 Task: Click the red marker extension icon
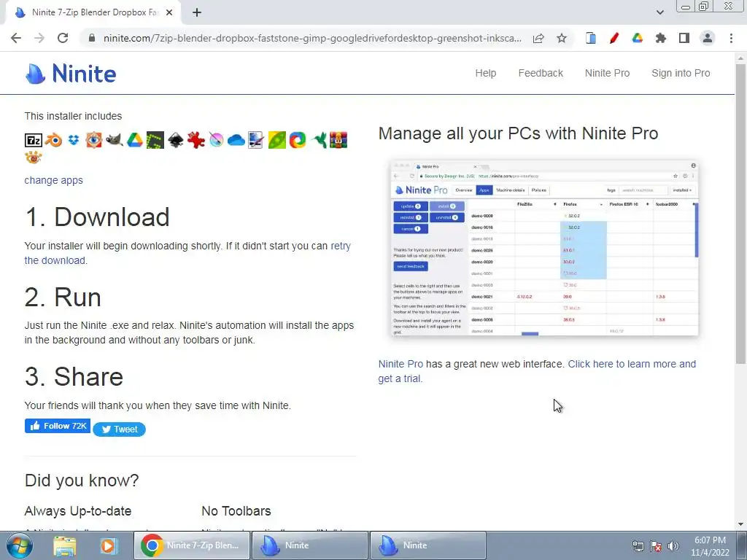click(614, 38)
